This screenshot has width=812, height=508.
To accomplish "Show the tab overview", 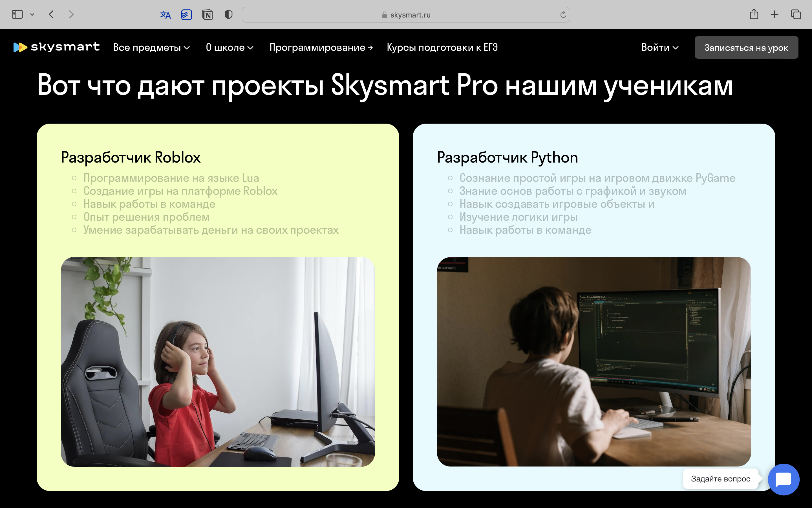I will (796, 14).
